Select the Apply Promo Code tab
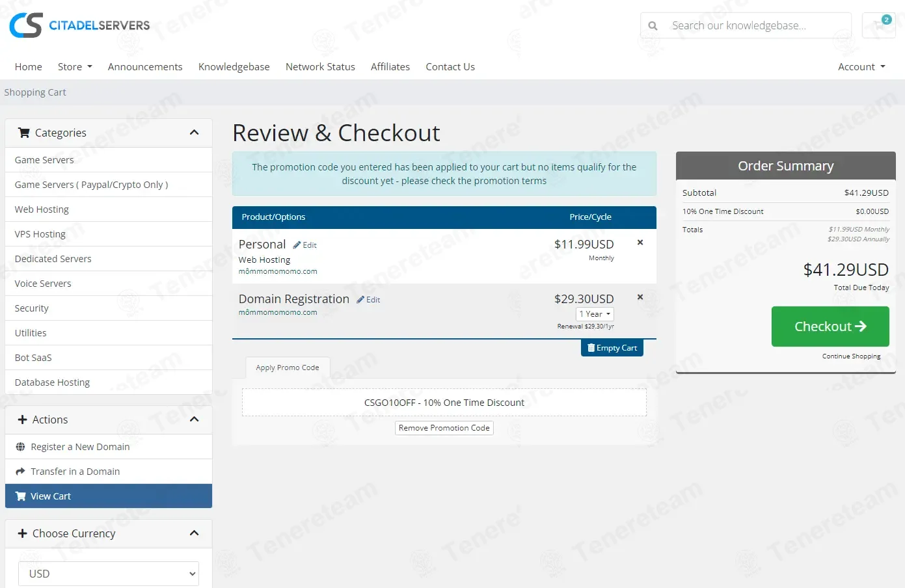 point(288,367)
